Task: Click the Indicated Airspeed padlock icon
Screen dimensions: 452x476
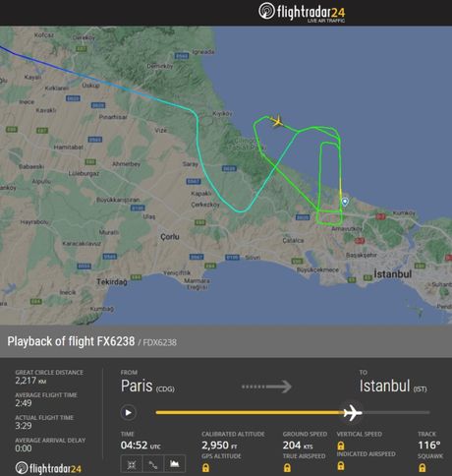Action: click(x=341, y=465)
